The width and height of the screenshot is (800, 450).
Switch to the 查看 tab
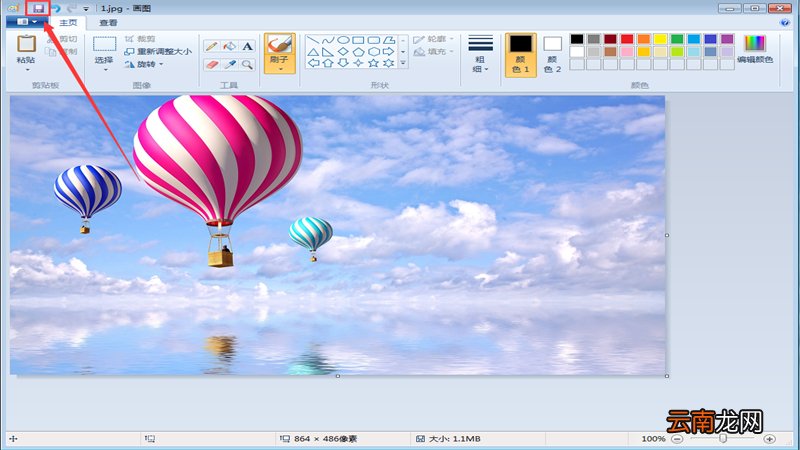click(108, 22)
